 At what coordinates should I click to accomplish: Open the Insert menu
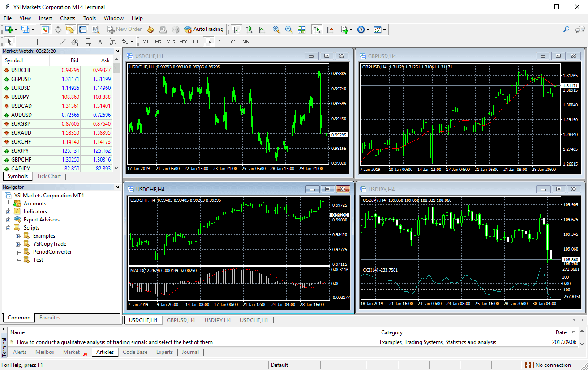tap(45, 18)
